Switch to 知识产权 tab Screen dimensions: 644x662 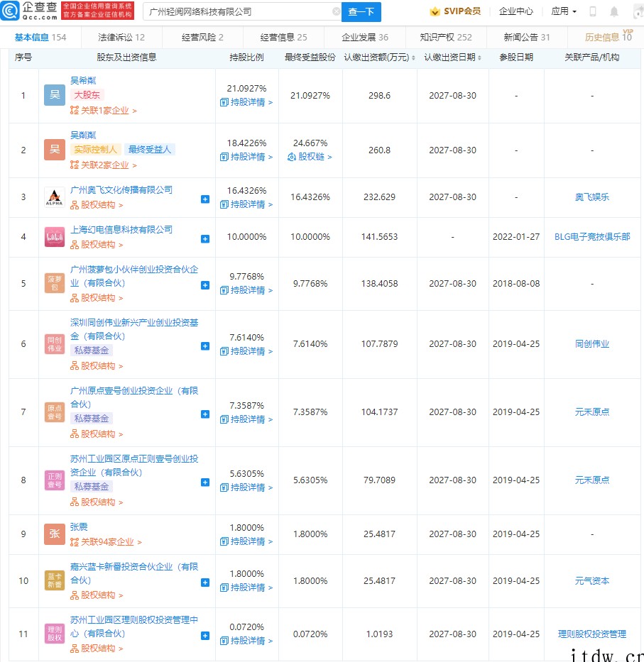coord(446,38)
